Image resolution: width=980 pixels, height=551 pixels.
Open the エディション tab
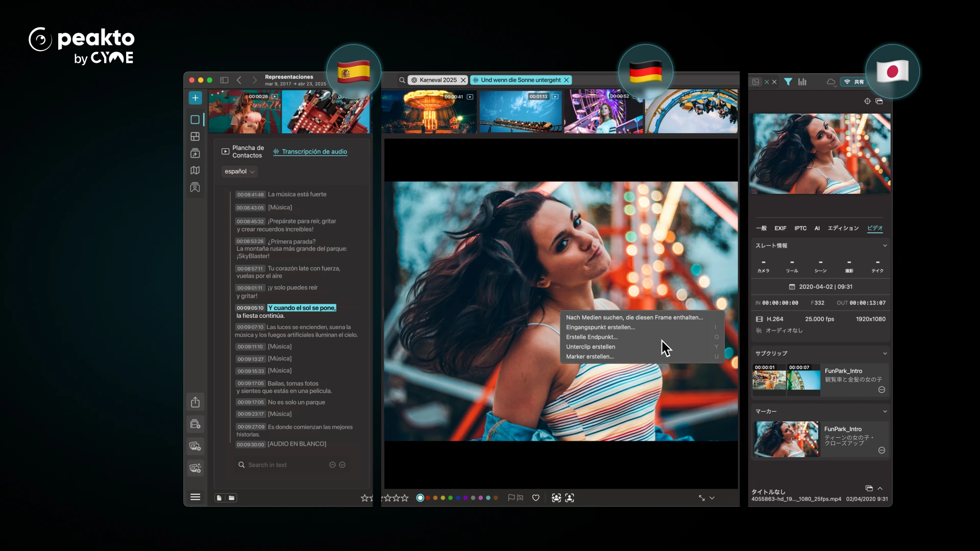pyautogui.click(x=843, y=228)
